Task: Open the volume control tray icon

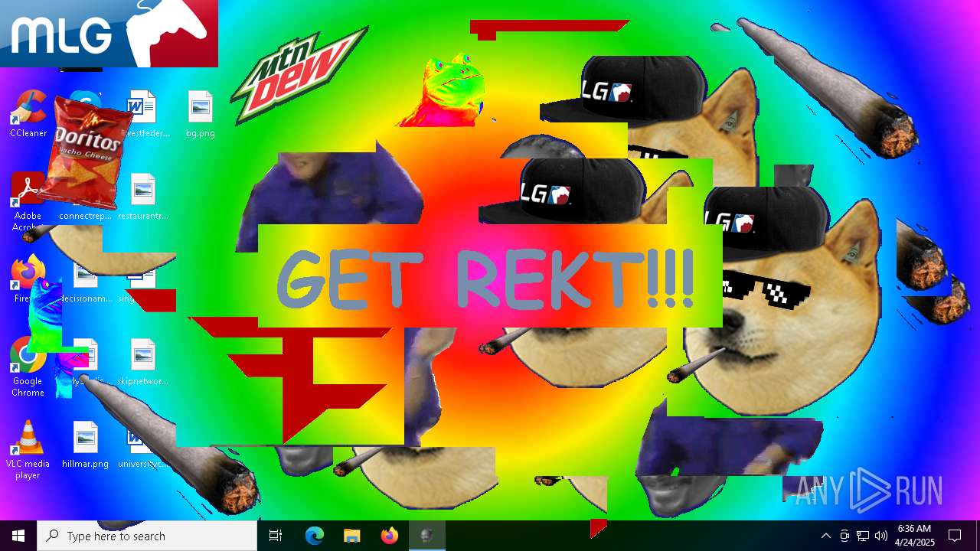Action: point(881,536)
